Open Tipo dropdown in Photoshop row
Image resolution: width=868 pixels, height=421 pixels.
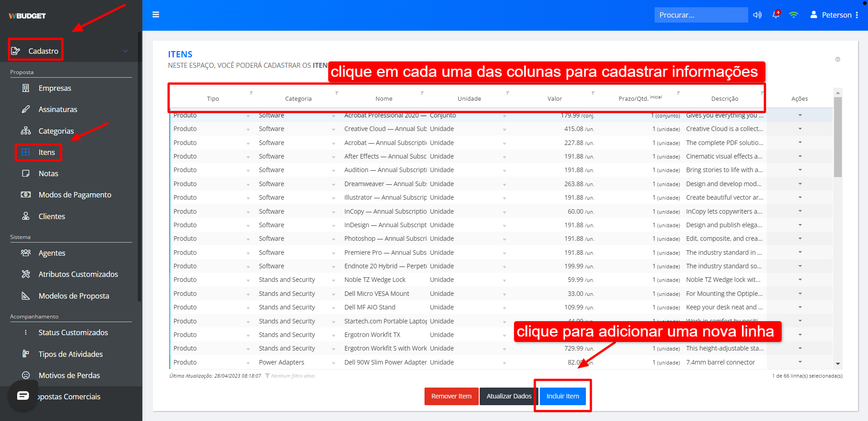(x=248, y=239)
